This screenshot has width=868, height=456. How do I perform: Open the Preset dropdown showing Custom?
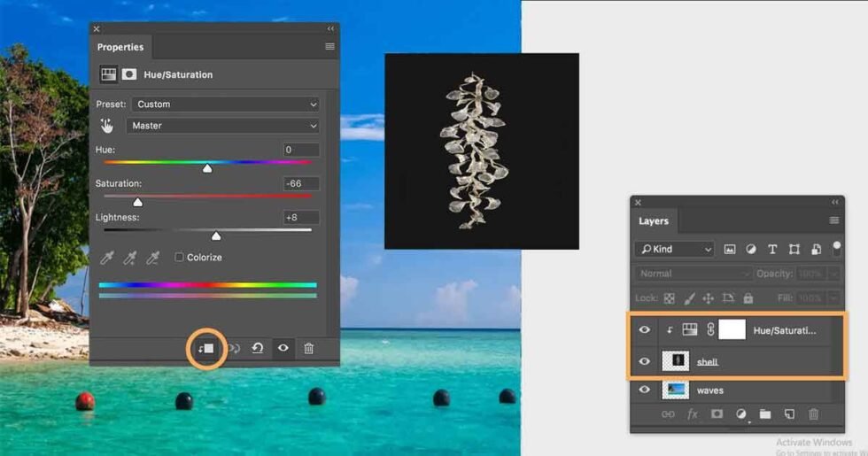click(x=226, y=104)
